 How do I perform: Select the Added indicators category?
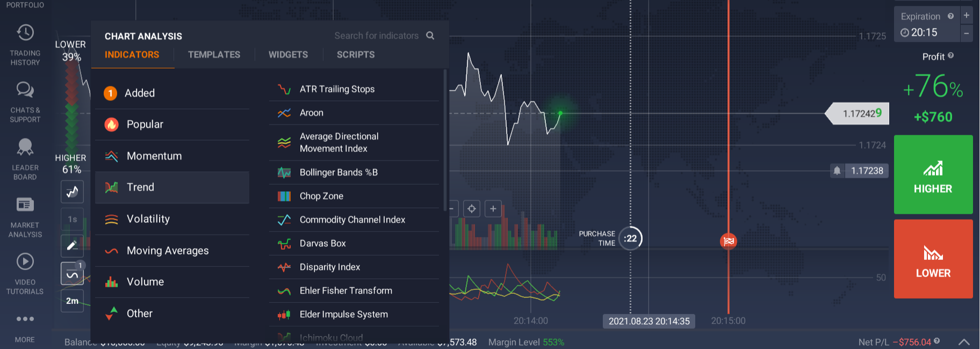pyautogui.click(x=172, y=93)
